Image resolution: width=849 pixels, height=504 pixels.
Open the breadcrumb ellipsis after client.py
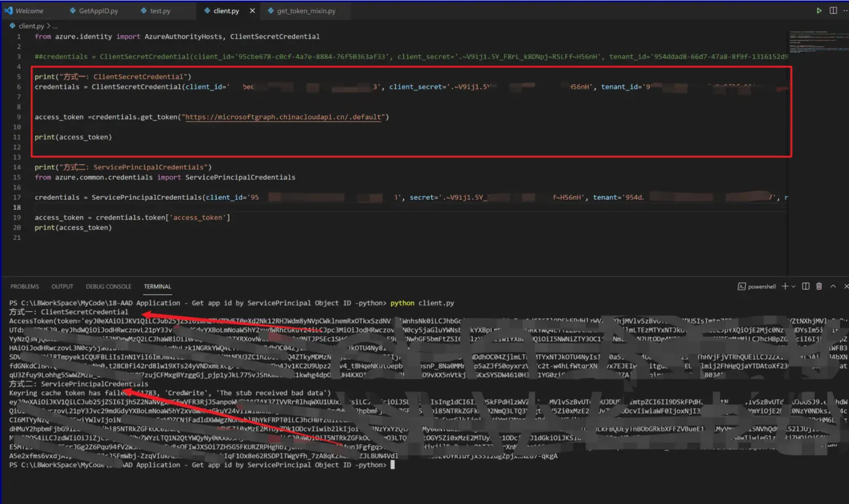[x=55, y=26]
